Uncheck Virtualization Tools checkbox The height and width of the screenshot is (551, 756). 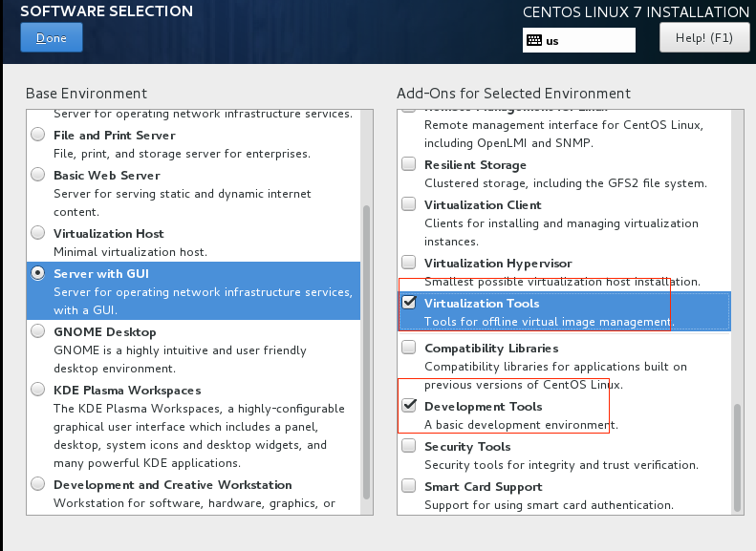tap(409, 302)
